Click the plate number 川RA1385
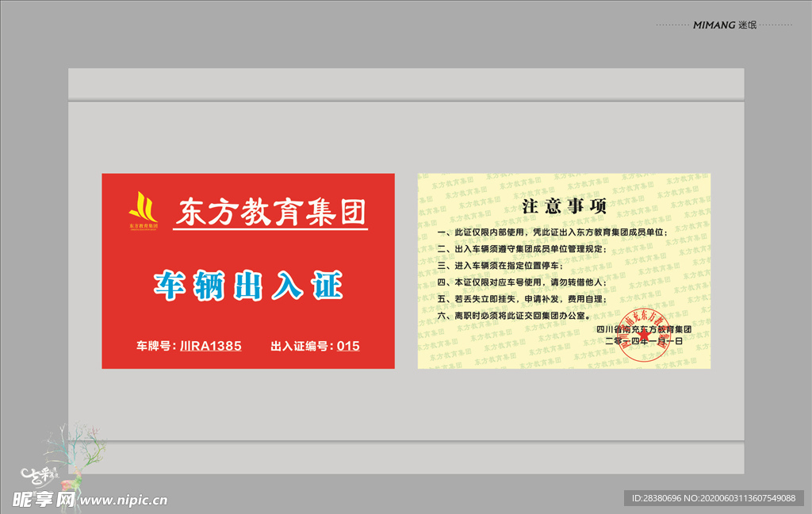 pyautogui.click(x=211, y=346)
